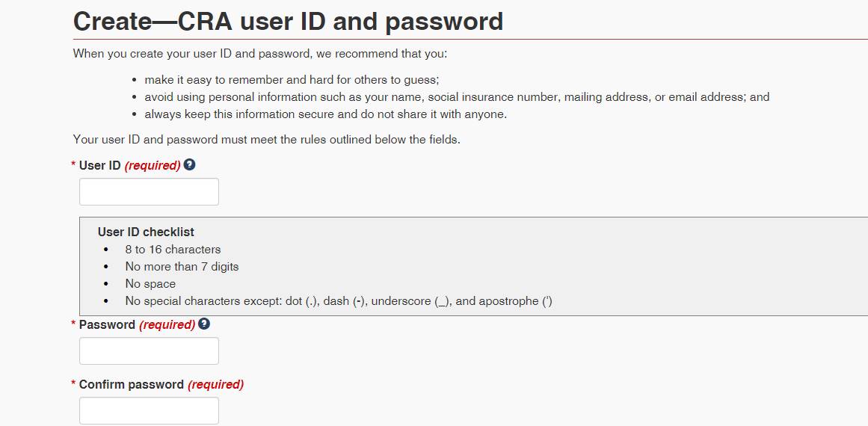The width and height of the screenshot is (868, 426).
Task: Select the Confirm password input field
Action: click(x=149, y=411)
